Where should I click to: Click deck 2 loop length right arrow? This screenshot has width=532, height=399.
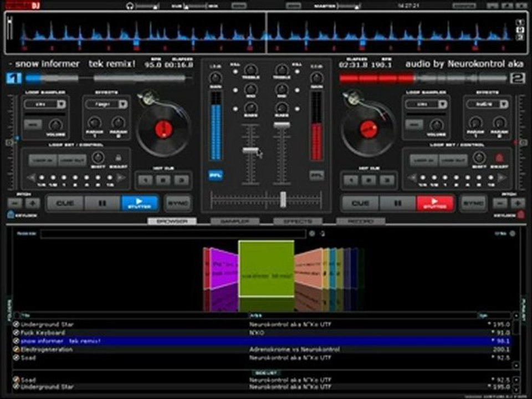(x=502, y=177)
